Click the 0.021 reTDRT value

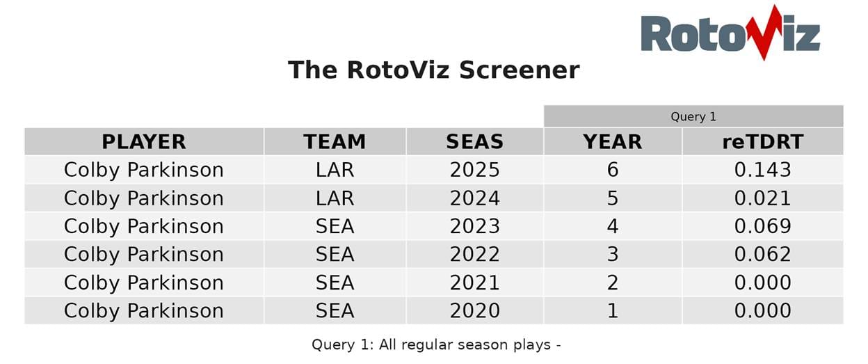762,198
